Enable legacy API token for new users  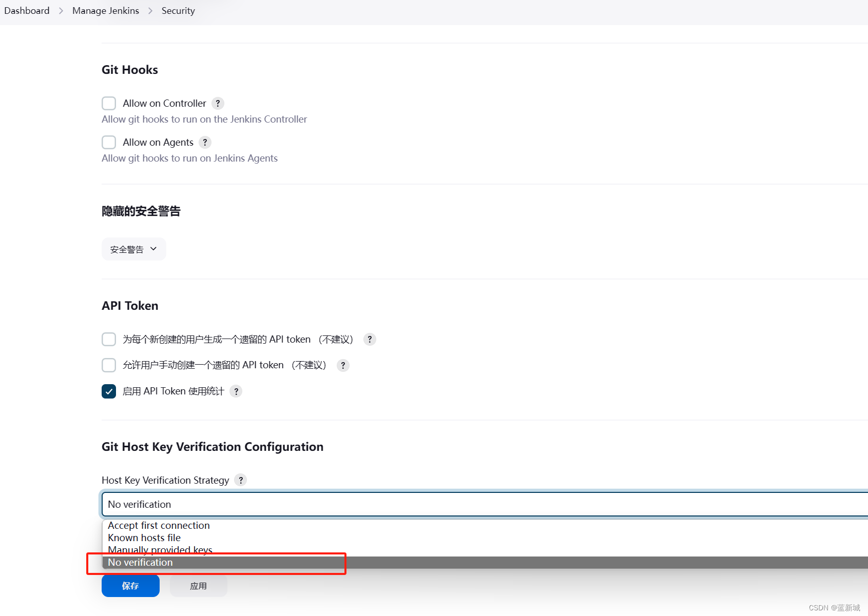pos(109,339)
